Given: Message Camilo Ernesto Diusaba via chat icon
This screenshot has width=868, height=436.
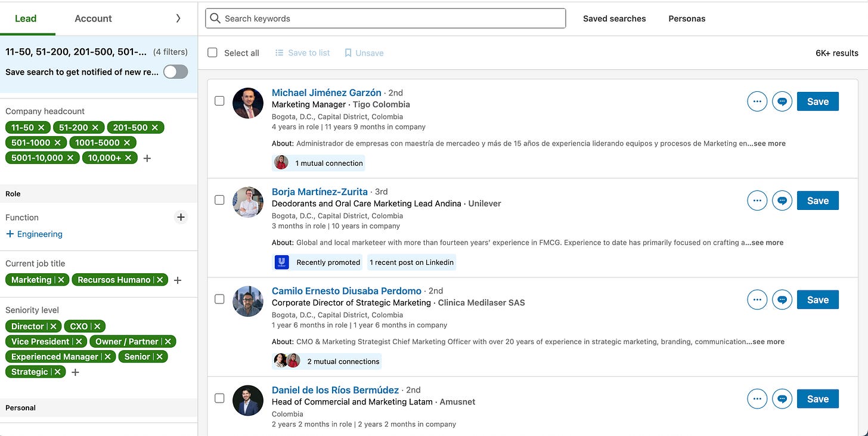Looking at the screenshot, I should click(782, 299).
